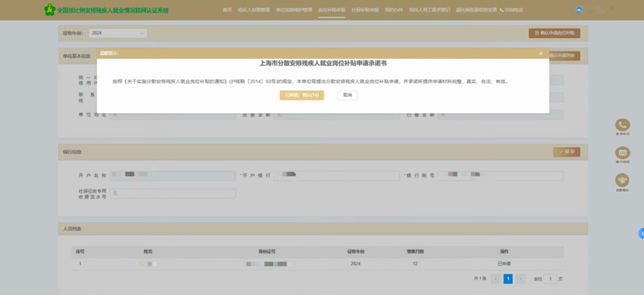Viewport: 644px width, 295px height.
Task: Click 咨询电话 in the top nav
Action: [x=511, y=10]
